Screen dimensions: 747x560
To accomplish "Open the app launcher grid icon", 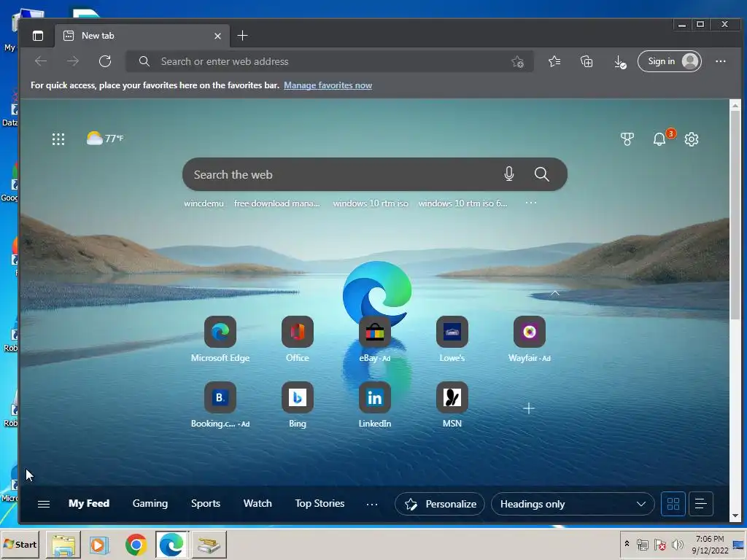I will (x=58, y=139).
